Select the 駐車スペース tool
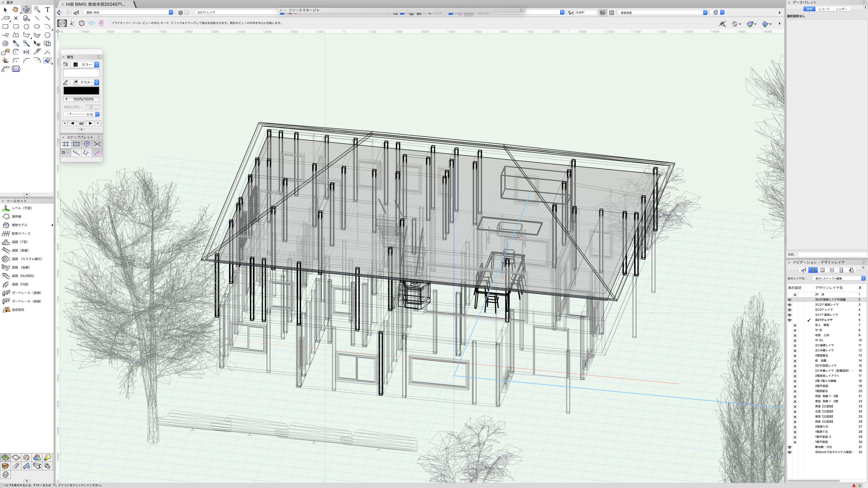Viewport: 868px width, 488px height. (x=21, y=233)
